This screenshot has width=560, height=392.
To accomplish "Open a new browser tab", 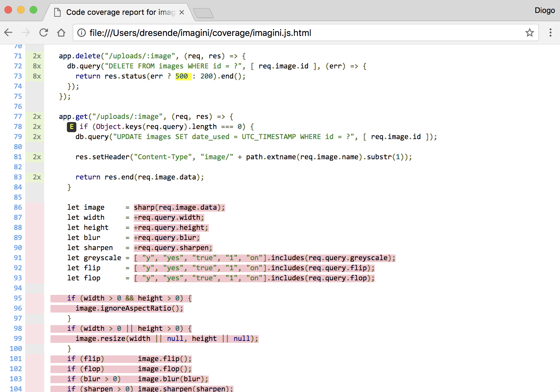I will pos(203,13).
